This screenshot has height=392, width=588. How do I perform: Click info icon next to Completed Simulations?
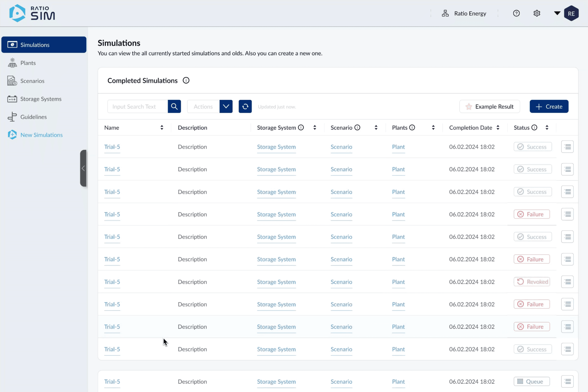[186, 81]
